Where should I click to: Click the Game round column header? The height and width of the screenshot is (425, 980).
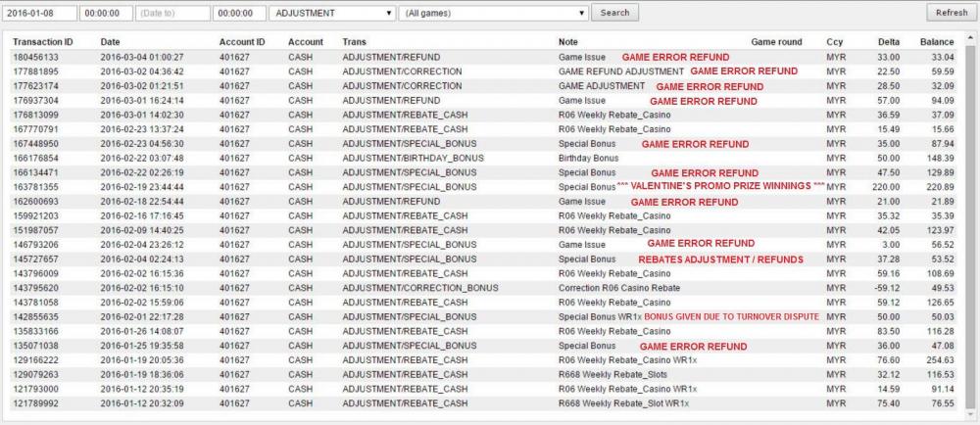point(776,42)
